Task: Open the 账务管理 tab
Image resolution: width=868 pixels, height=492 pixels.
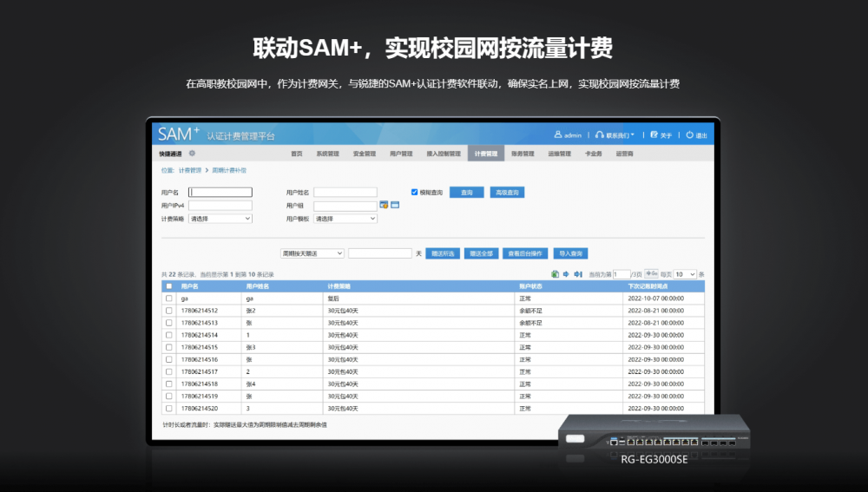Action: pos(523,154)
